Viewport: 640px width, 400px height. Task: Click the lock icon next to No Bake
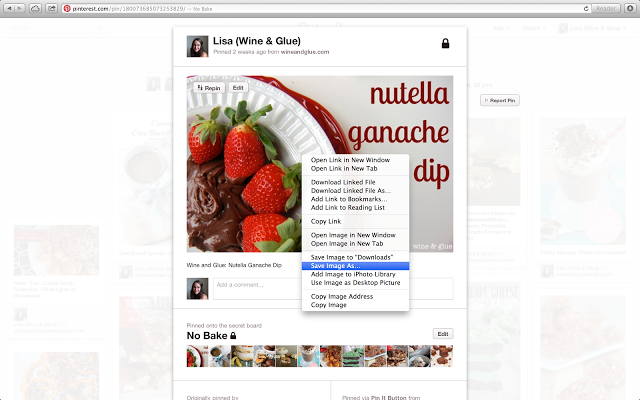point(233,336)
